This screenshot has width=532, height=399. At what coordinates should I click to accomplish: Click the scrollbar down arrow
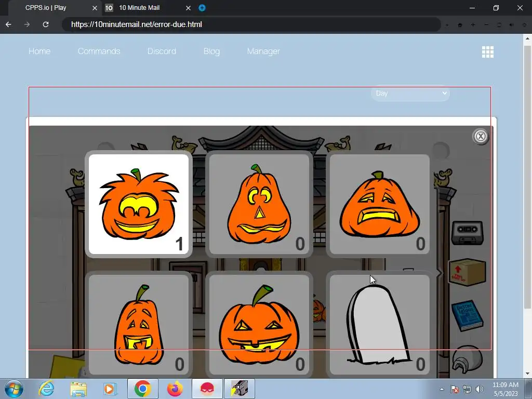pyautogui.click(x=527, y=374)
